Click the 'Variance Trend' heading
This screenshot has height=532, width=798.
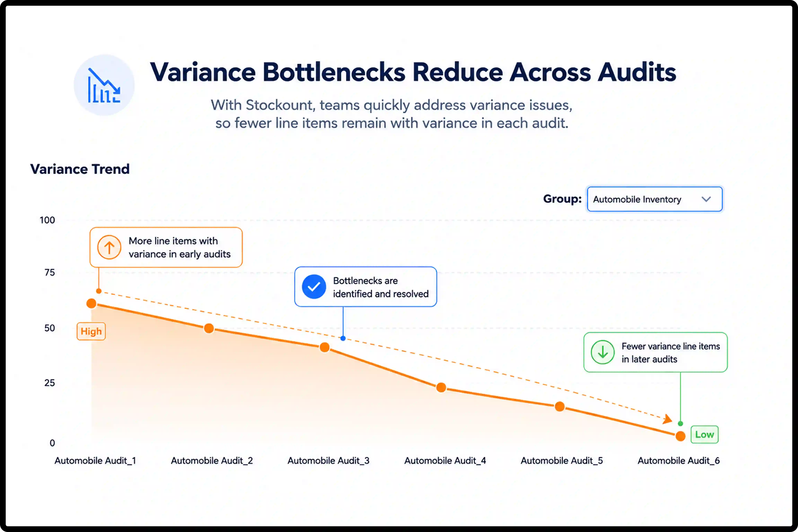[x=80, y=169]
